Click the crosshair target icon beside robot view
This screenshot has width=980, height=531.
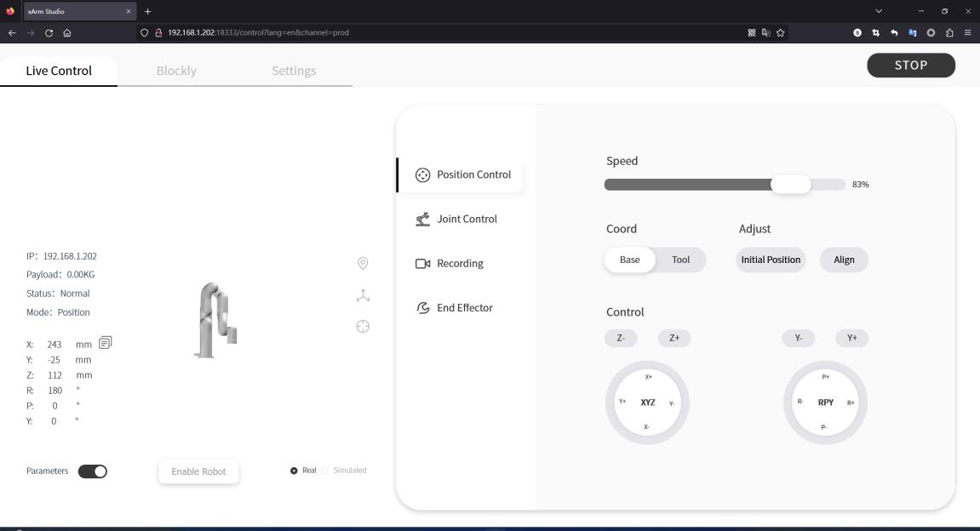coord(363,327)
